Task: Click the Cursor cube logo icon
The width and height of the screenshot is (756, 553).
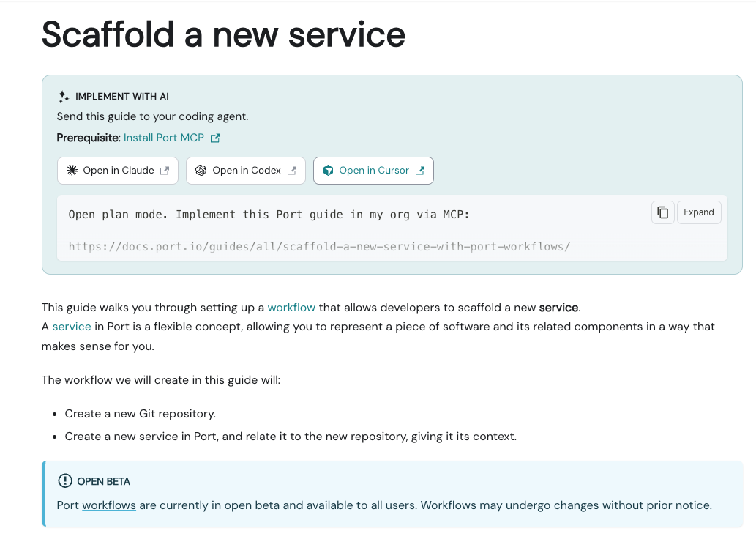Action: [x=328, y=171]
